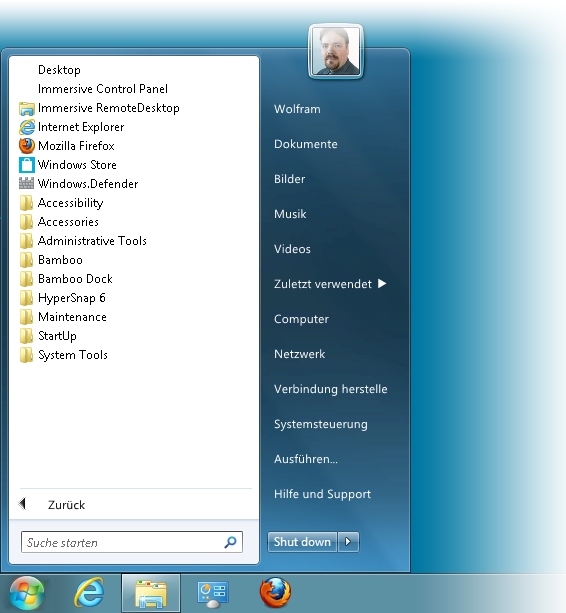Expand the Zuletzt verwendet submenu
Viewport: 566px width, 613px height.
click(330, 284)
